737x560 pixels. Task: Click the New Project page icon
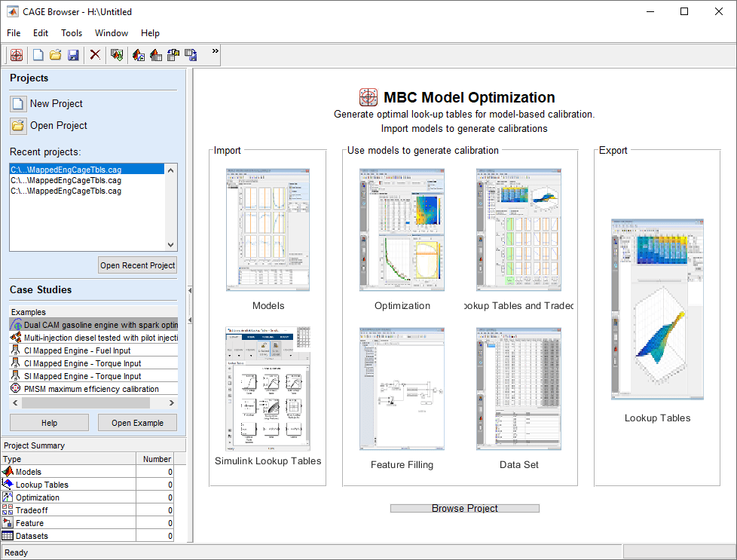(18, 104)
